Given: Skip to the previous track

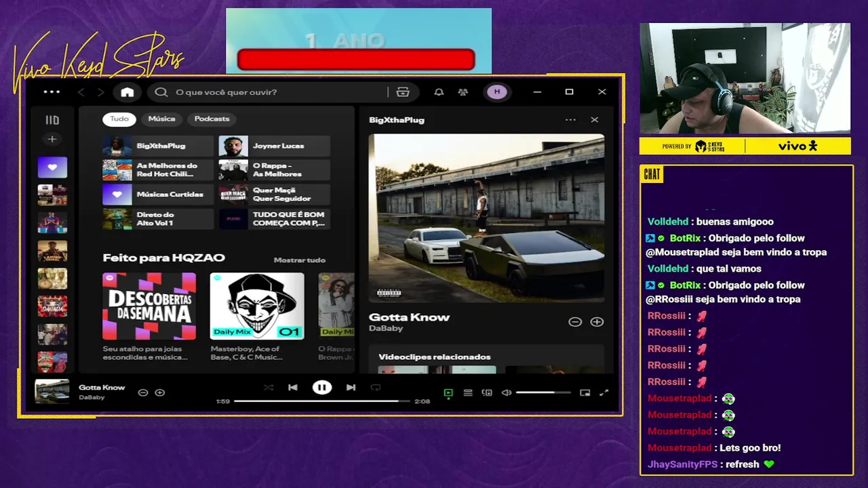Looking at the screenshot, I should [x=293, y=388].
